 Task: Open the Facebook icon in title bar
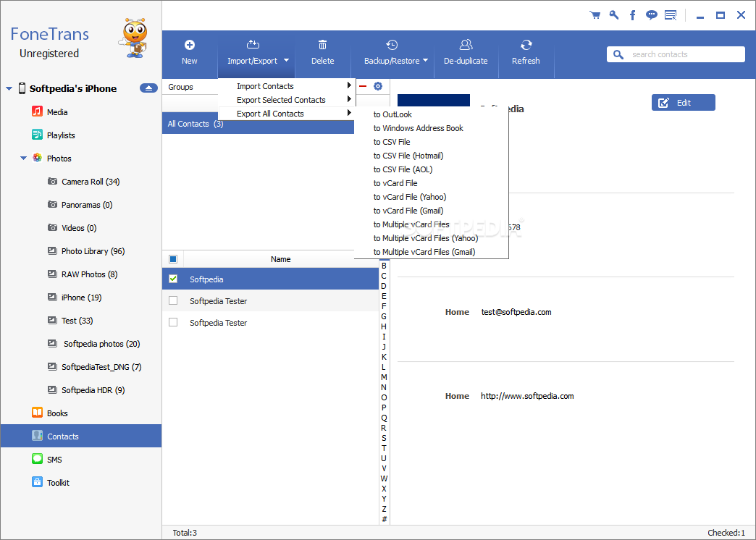tap(633, 15)
